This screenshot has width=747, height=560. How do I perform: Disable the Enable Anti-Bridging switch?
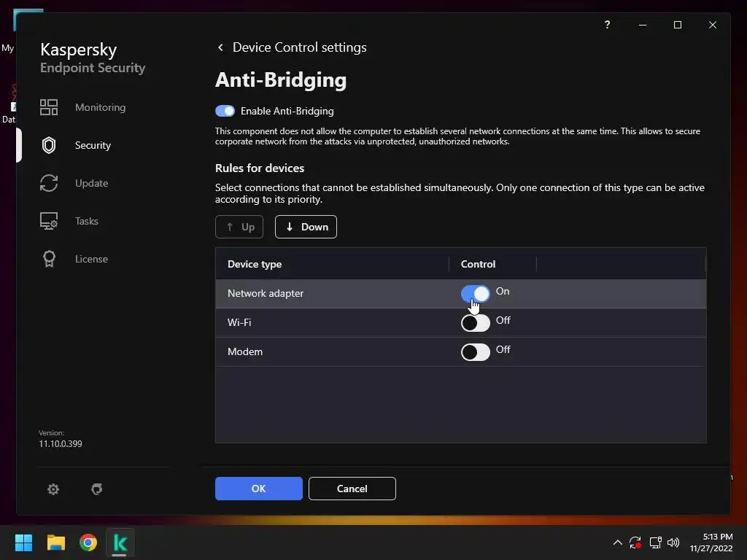[x=225, y=111]
